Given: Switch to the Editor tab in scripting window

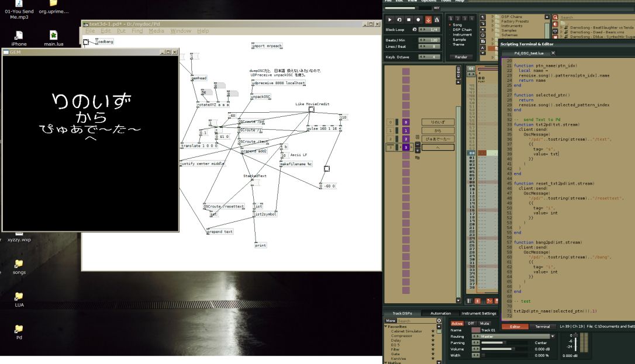Looking at the screenshot, I should (515, 327).
